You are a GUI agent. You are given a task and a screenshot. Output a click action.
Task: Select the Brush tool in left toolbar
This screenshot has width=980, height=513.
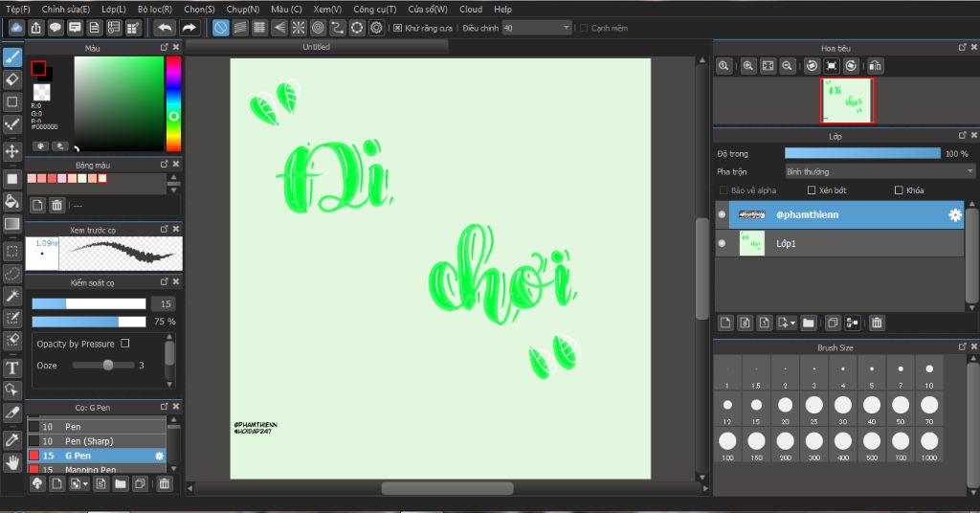(12, 56)
